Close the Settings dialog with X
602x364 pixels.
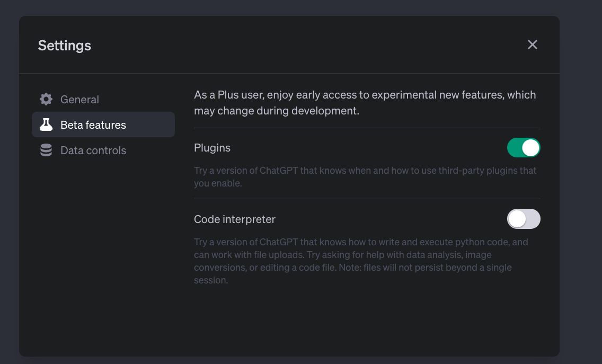point(532,45)
